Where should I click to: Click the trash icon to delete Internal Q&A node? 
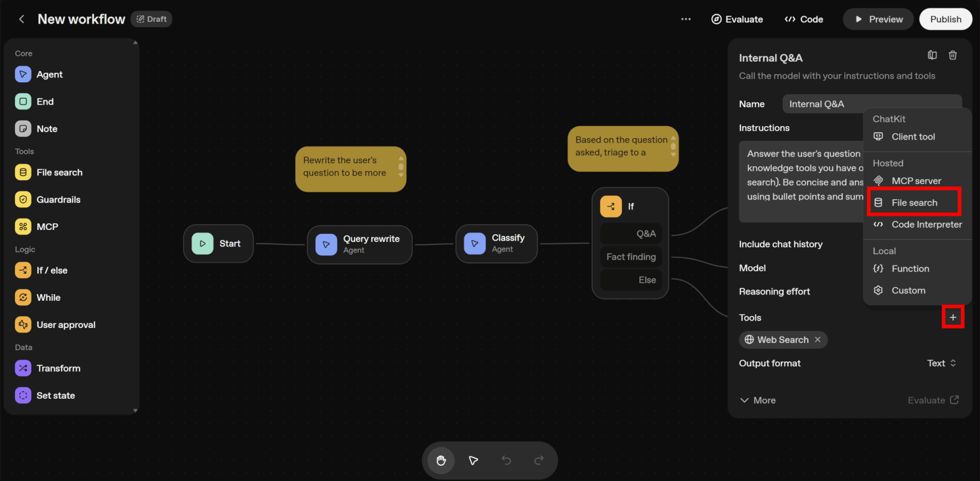(952, 55)
